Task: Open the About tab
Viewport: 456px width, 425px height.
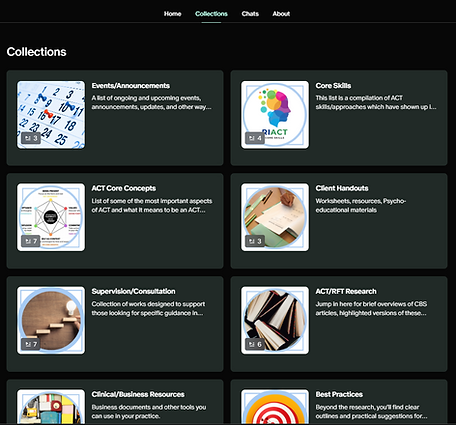Action: [x=281, y=14]
